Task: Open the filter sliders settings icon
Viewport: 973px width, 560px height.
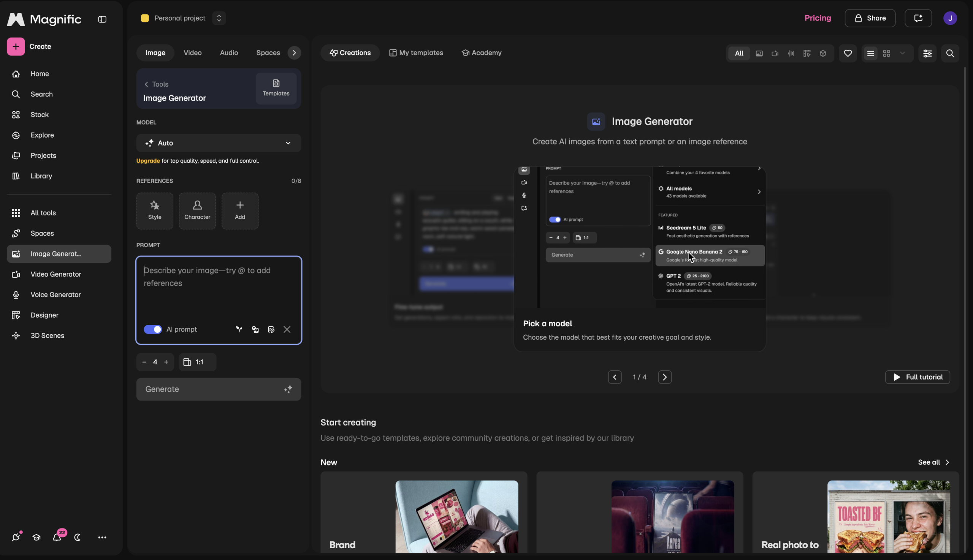Action: [x=928, y=53]
